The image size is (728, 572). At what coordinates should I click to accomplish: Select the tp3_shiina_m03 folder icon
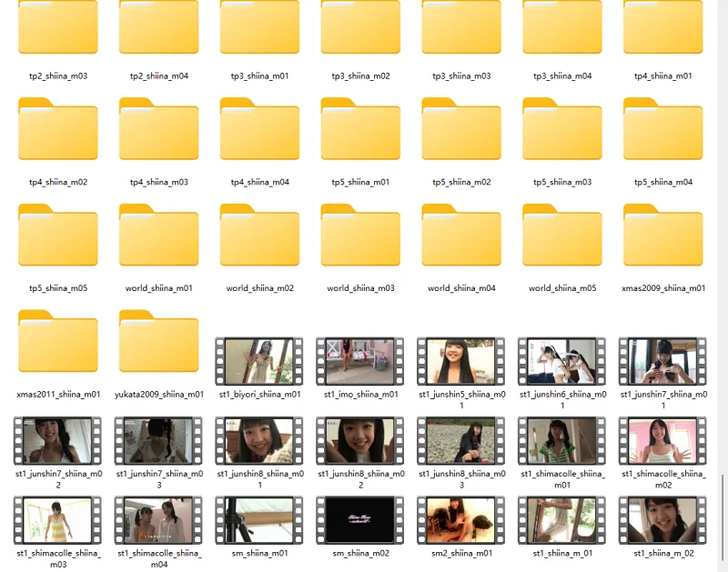coord(461,27)
